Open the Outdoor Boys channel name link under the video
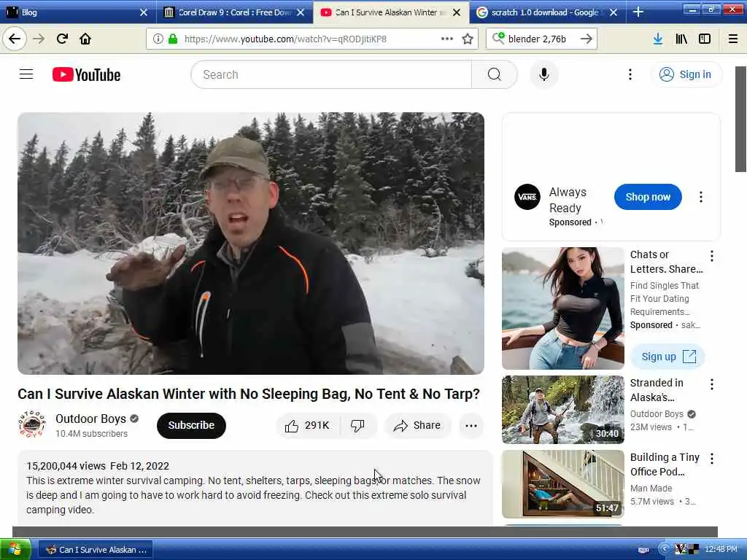Screen dimensions: 747x560 pos(90,419)
